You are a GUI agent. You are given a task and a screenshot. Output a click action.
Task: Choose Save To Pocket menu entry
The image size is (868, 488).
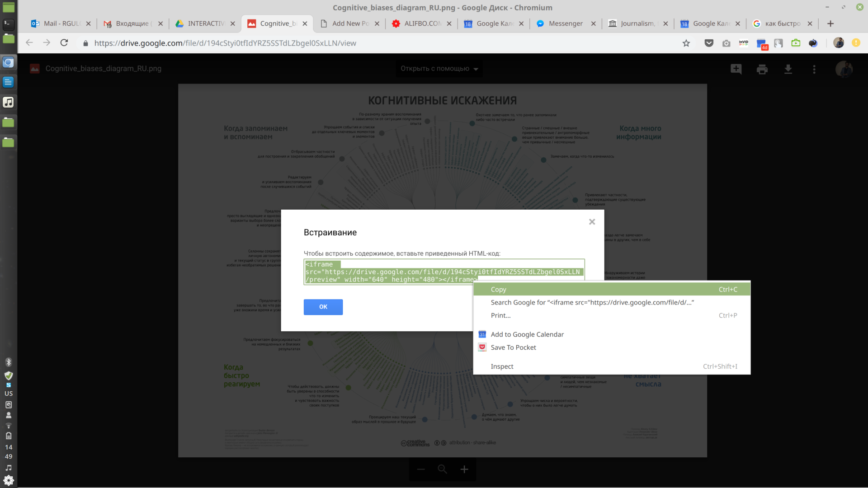click(x=612, y=347)
